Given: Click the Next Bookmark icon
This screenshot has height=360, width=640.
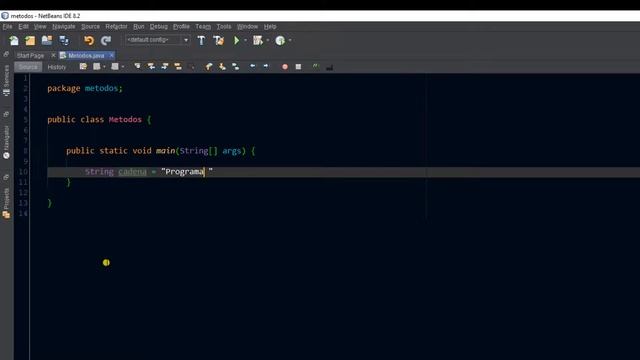Looking at the screenshot, I should 222,66.
